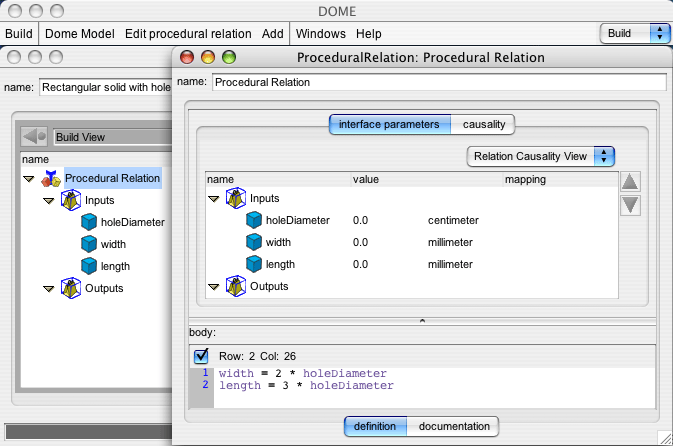The height and width of the screenshot is (446, 673).
Task: Click the Rectangular solid with hole name field
Action: click(x=106, y=87)
